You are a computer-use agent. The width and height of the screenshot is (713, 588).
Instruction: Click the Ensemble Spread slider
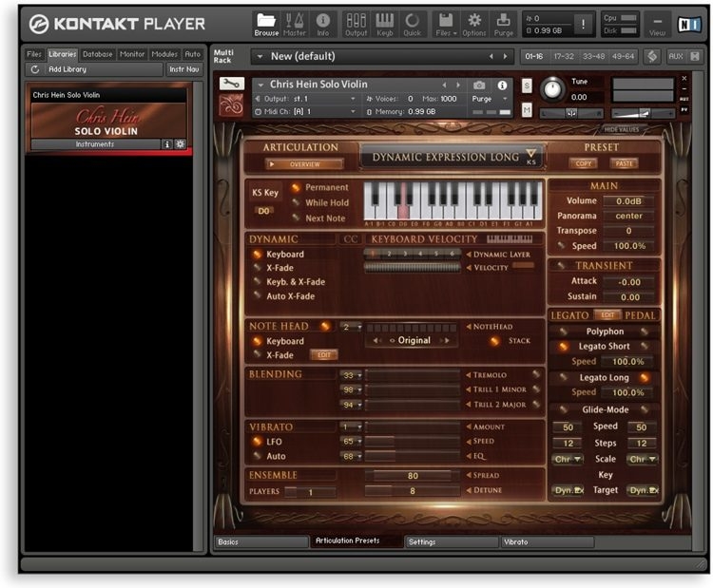pos(413,476)
